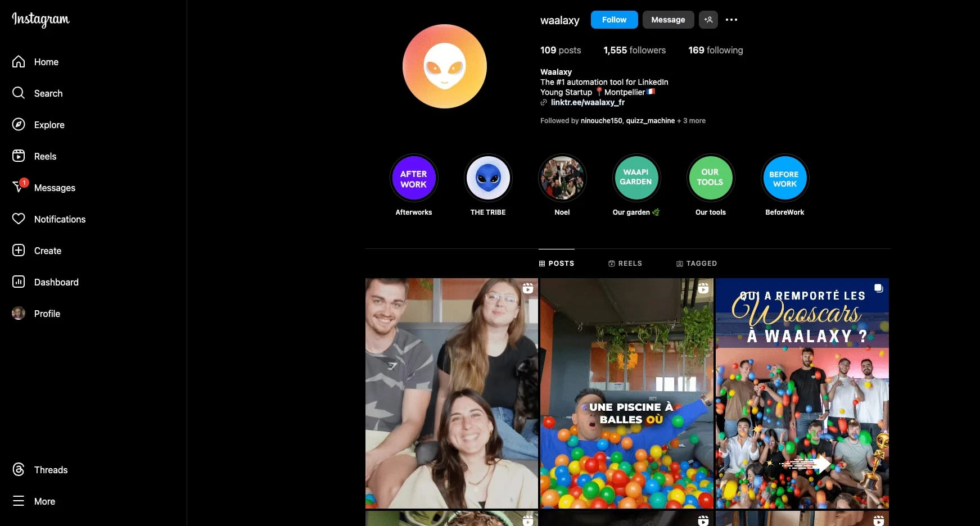Screen dimensions: 980x526
Task: View the 169 following list
Action: tap(716, 50)
